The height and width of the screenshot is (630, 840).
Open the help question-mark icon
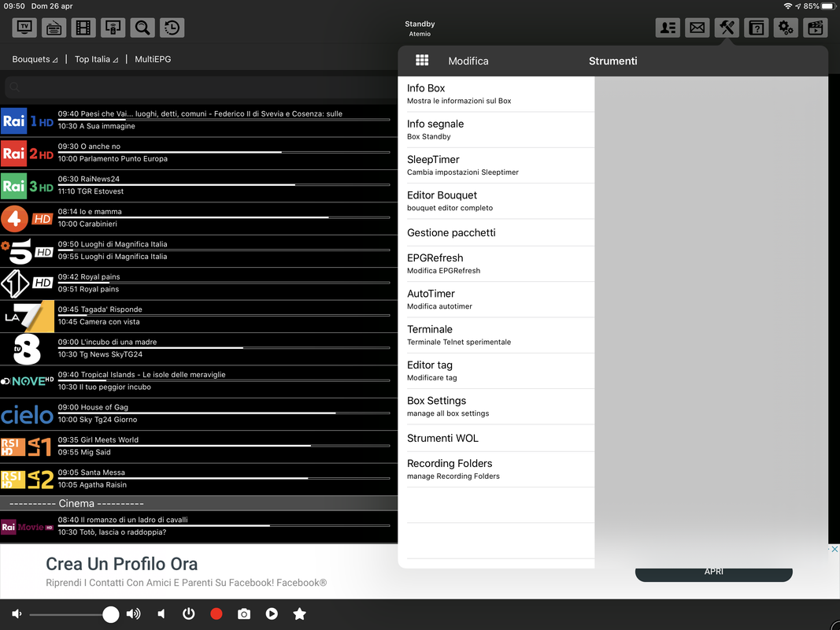pyautogui.click(x=757, y=28)
